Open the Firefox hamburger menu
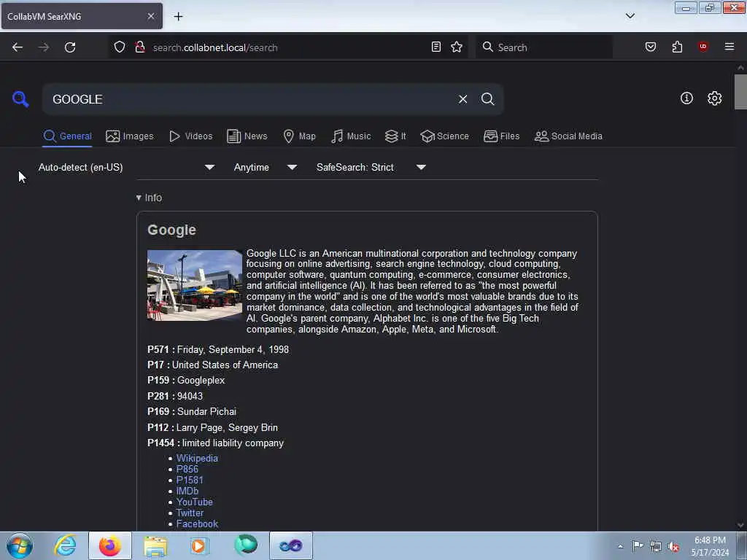Viewport: 747px width, 560px height. point(729,47)
